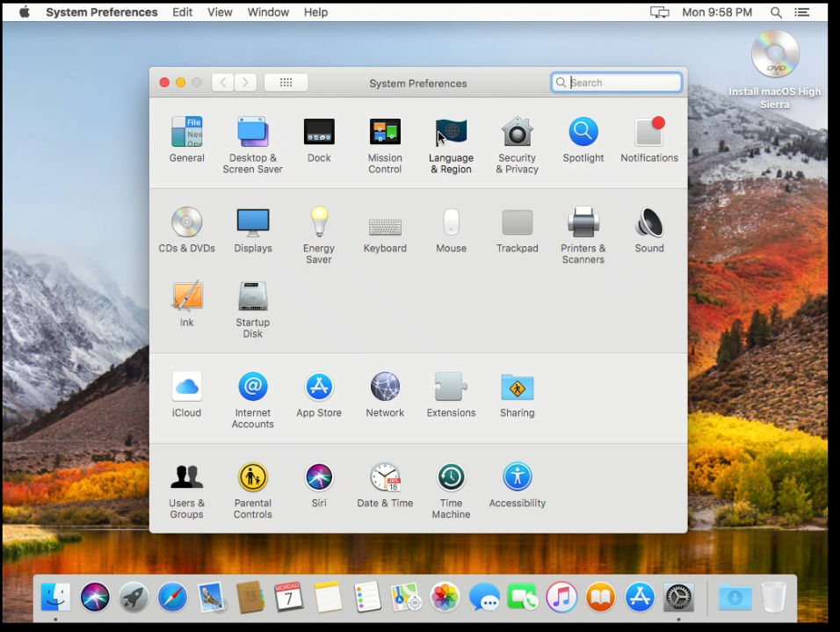Viewport: 840px width, 632px height.
Task: Open Notes from the Dock
Action: pyautogui.click(x=328, y=597)
